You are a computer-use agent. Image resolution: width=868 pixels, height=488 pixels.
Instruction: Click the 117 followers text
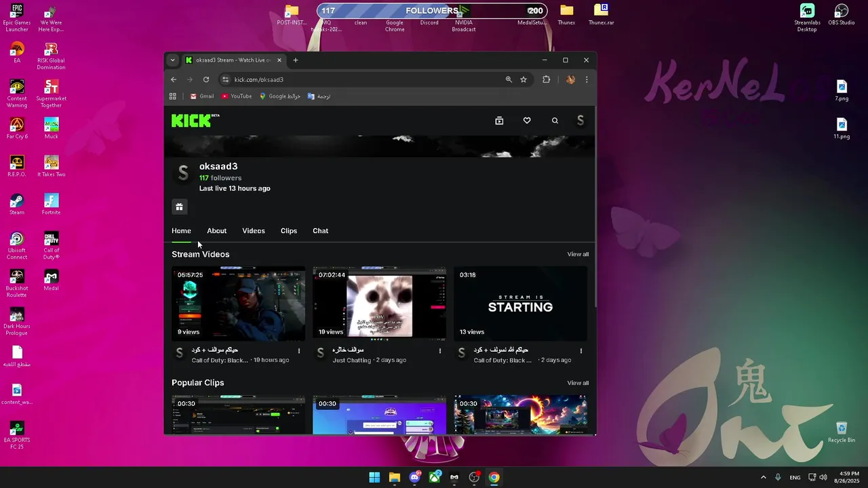coord(220,178)
